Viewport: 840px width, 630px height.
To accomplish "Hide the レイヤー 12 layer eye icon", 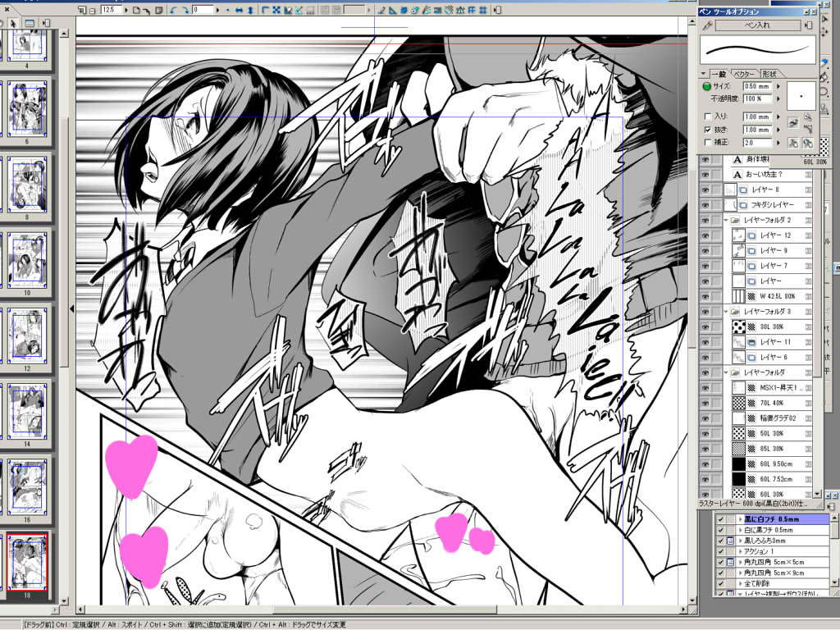I will pyautogui.click(x=705, y=235).
